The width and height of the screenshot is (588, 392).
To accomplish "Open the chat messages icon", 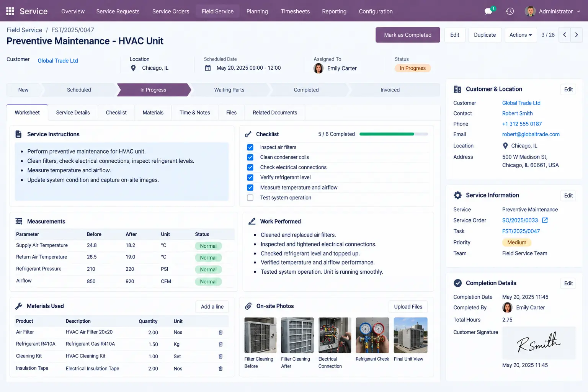I will click(x=488, y=11).
